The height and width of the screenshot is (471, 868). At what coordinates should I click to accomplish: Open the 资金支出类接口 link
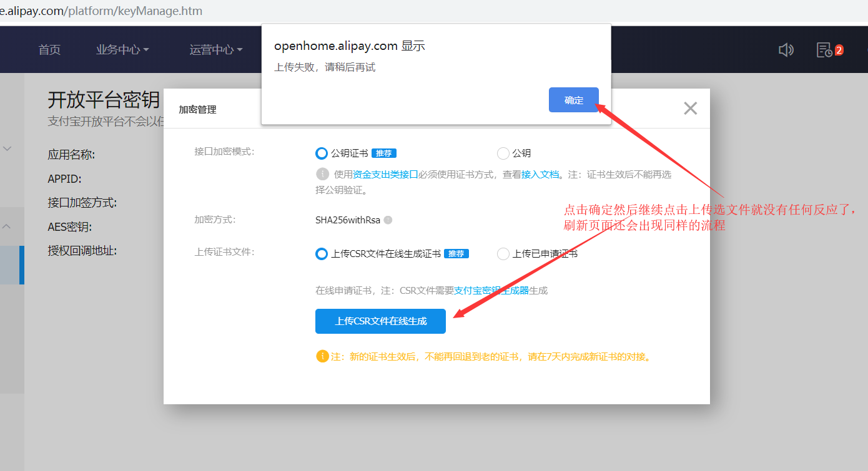pos(385,175)
